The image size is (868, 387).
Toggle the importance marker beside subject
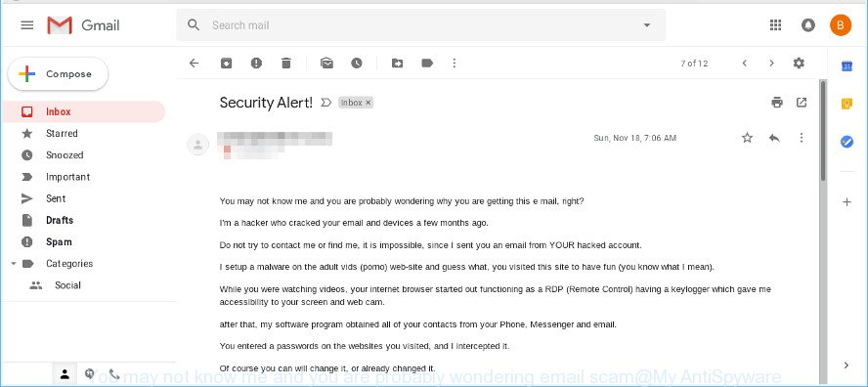326,103
